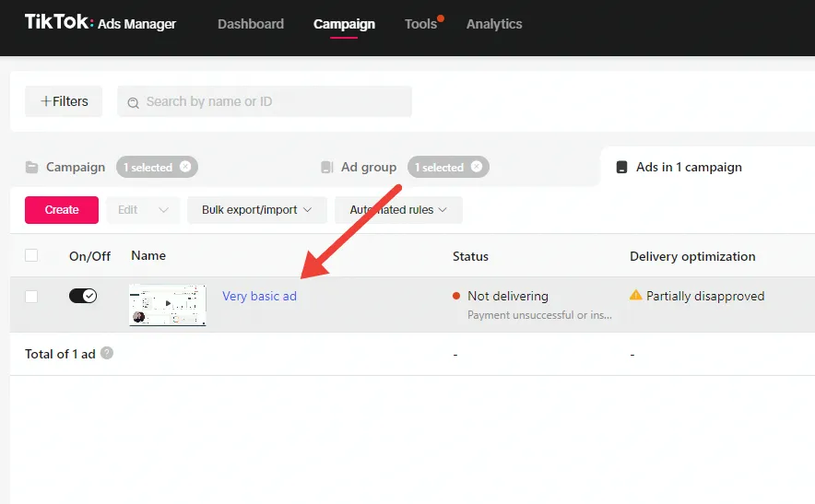Click the Campaign folder icon
This screenshot has width=815, height=504.
(x=31, y=168)
